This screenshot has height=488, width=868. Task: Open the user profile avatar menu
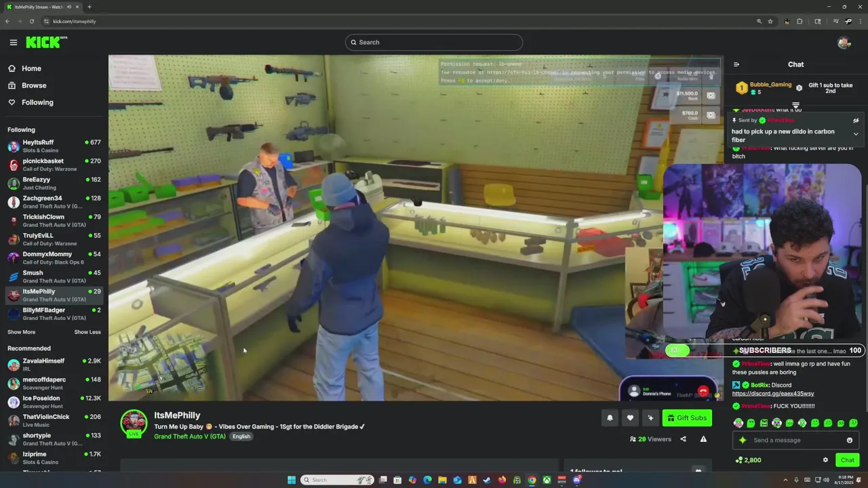pyautogui.click(x=844, y=42)
